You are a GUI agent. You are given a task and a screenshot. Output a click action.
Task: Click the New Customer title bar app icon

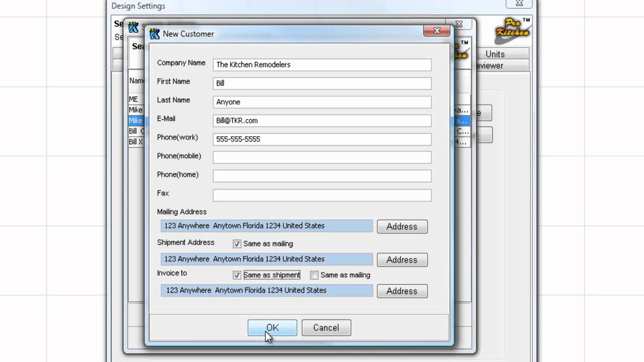(154, 34)
